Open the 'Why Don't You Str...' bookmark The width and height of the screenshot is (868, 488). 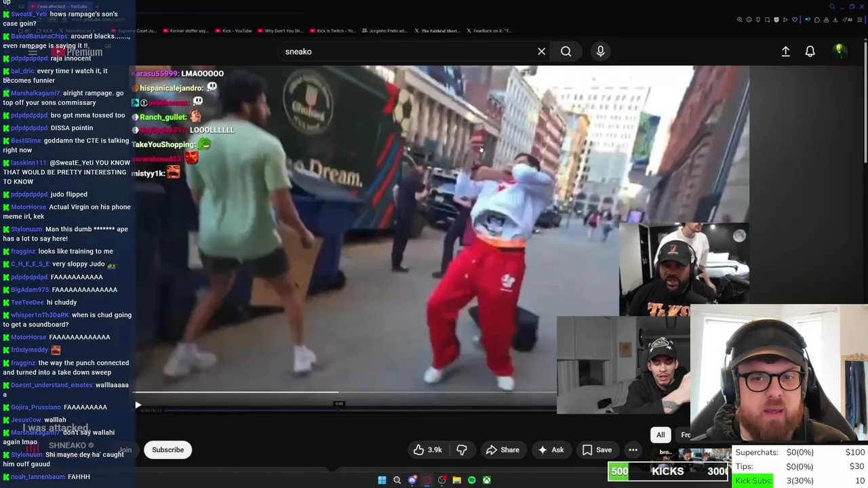tap(280, 30)
